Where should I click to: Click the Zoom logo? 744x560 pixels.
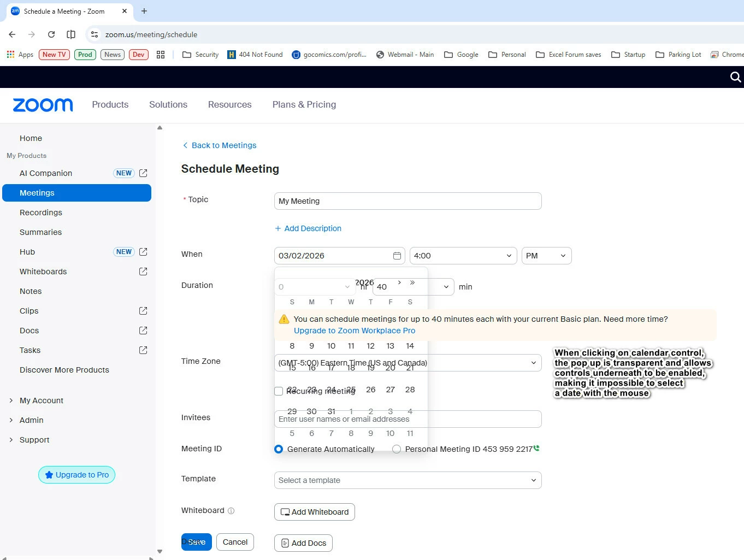[x=43, y=105]
